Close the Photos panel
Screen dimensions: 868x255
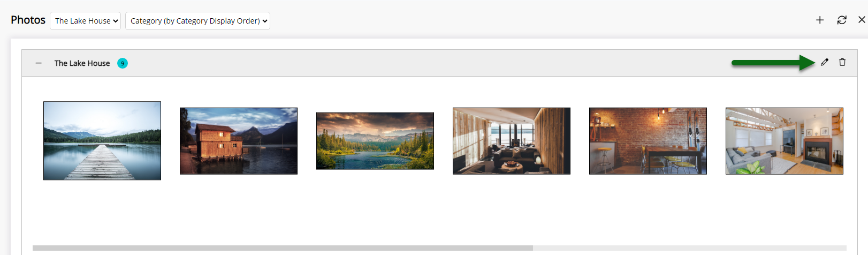(862, 20)
